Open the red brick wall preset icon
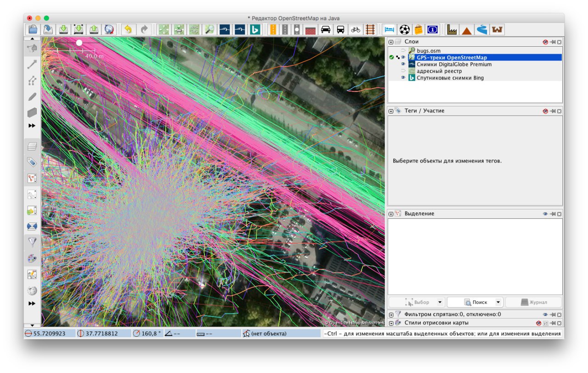Screen dimensions: 588x373 click(311, 30)
